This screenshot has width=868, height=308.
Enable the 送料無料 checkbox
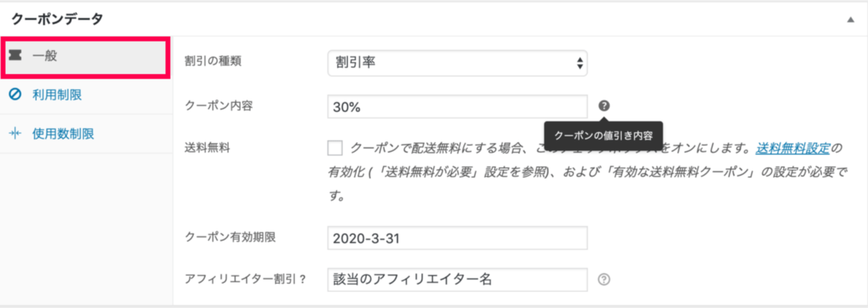pyautogui.click(x=335, y=148)
